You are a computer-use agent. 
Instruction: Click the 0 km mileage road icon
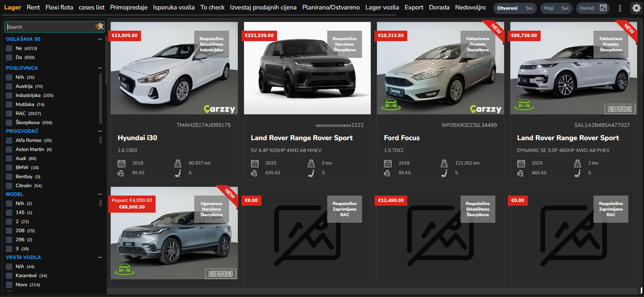coord(311,163)
